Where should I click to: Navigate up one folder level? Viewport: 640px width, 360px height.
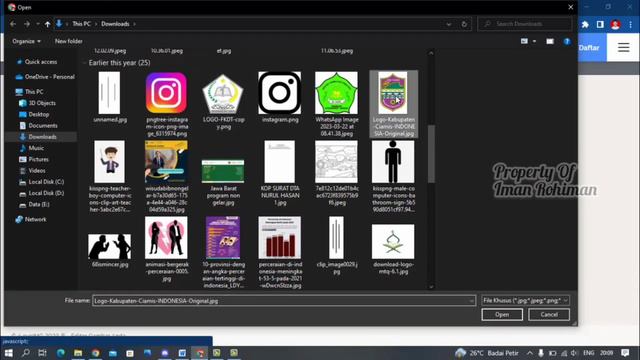47,24
